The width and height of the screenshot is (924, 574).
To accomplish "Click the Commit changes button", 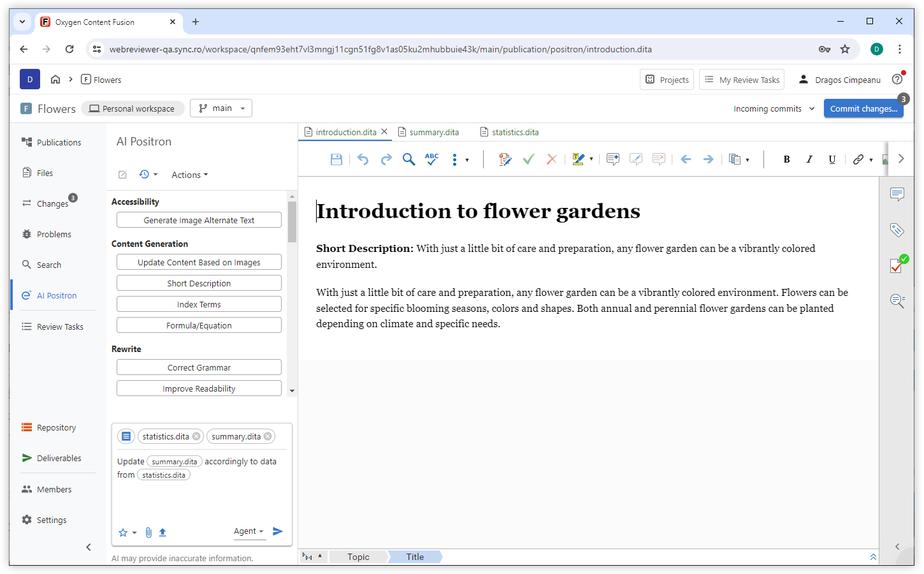I will (x=863, y=108).
